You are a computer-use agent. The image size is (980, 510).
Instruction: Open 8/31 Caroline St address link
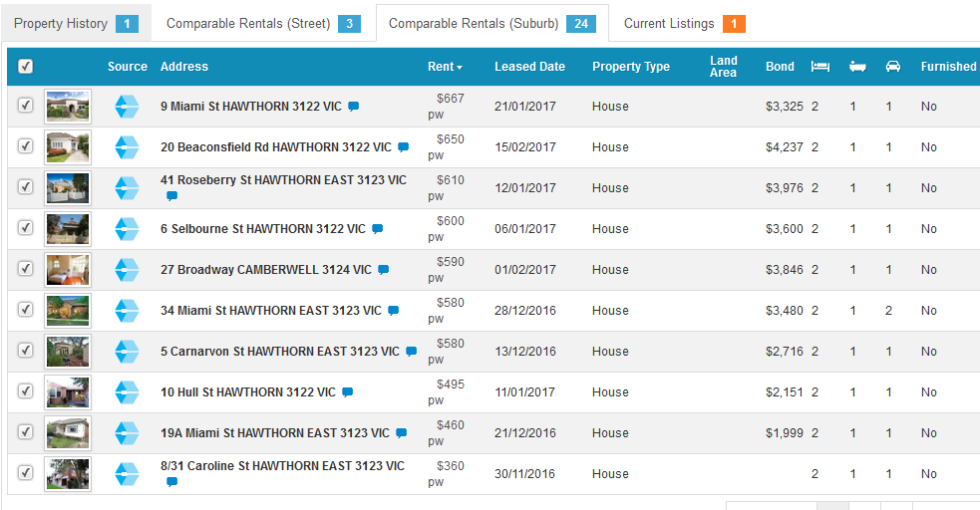pos(282,466)
